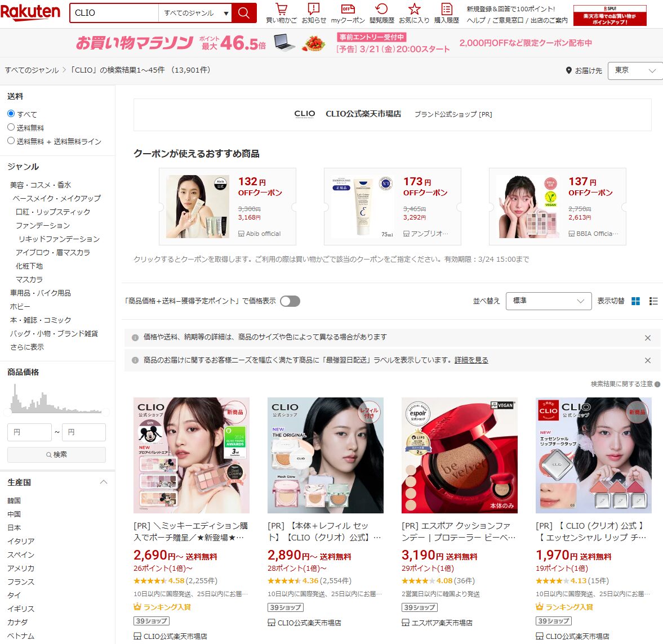Viewport: 663px width, 644px height.
Task: Open the すべてのジャンル genre dropdown
Action: [x=195, y=13]
